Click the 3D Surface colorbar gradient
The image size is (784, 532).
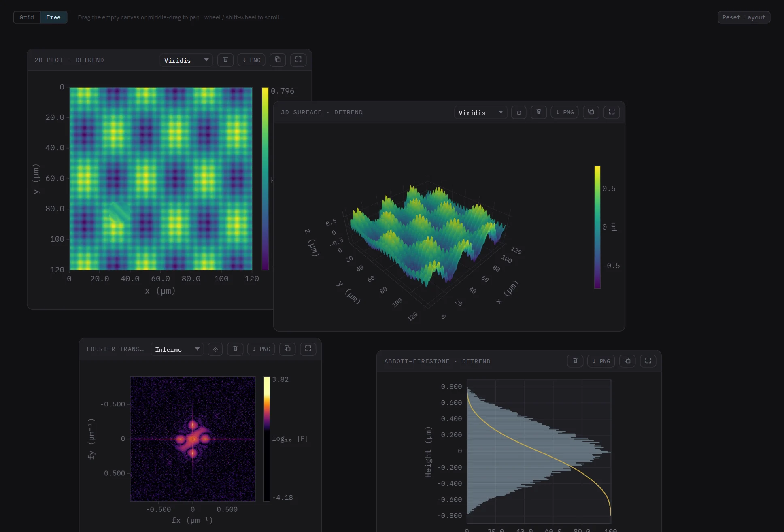(597, 227)
